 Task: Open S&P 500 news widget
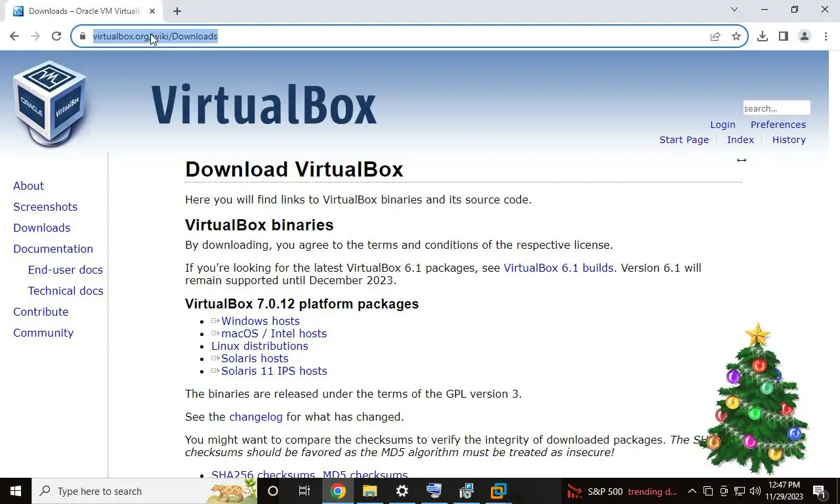click(x=622, y=491)
